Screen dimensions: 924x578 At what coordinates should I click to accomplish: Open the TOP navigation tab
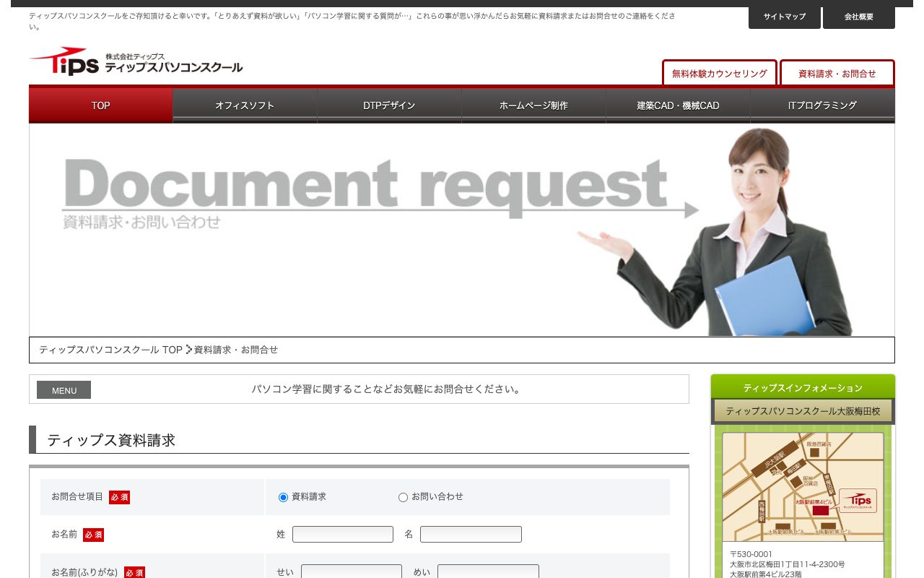100,105
